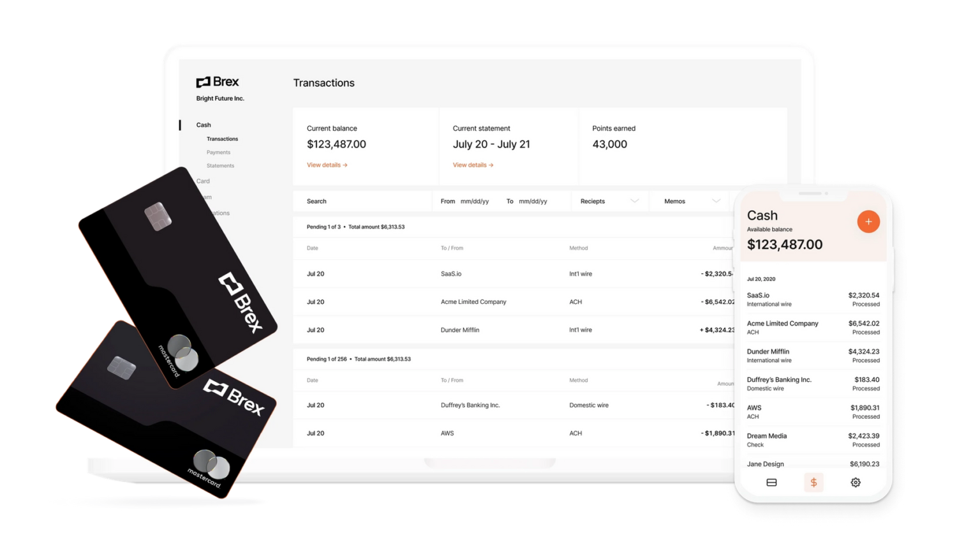Select the card icon in mobile bottom navigation

coord(771,483)
